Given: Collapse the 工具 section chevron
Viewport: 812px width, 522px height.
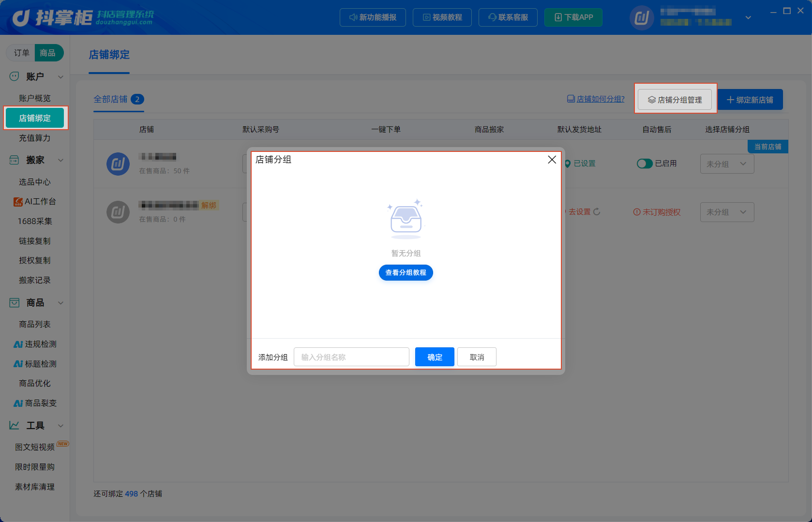Looking at the screenshot, I should 61,426.
